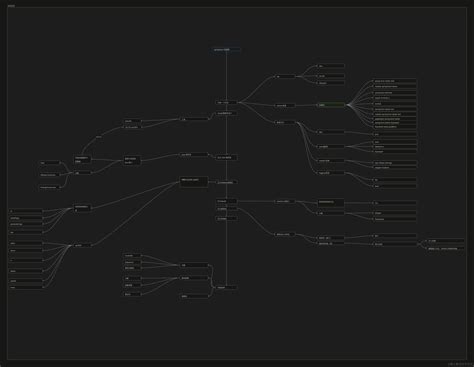Click the window title text in the corner
The height and width of the screenshot is (367, 474).
[x=11, y=6]
